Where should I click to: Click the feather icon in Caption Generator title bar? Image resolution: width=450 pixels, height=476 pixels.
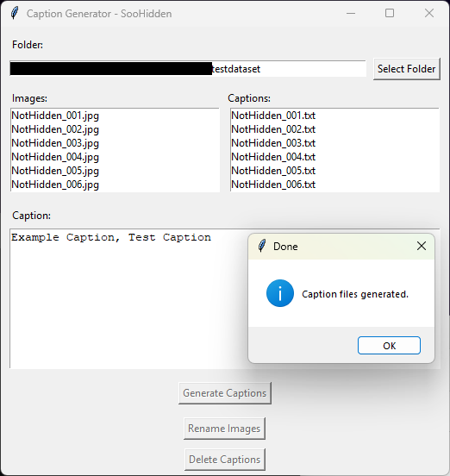(15, 13)
